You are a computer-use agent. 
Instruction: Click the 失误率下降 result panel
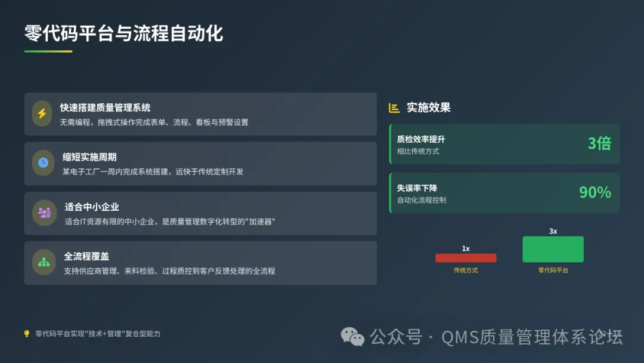coord(504,193)
